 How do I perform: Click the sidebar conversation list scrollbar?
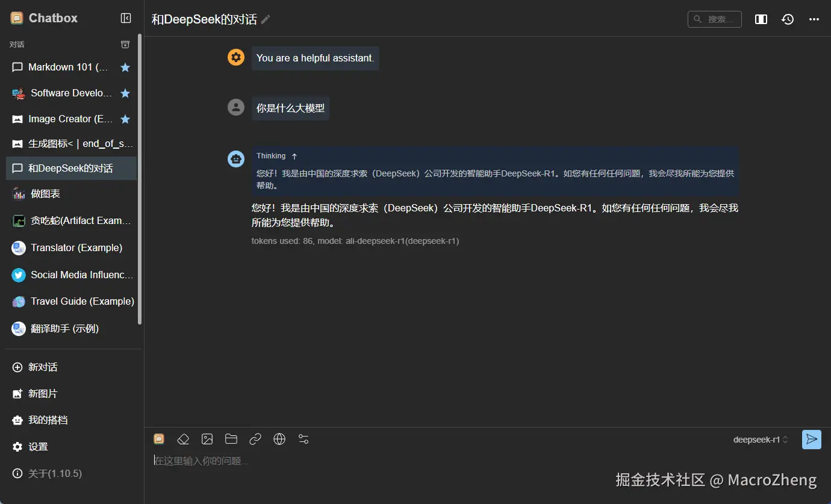140,179
